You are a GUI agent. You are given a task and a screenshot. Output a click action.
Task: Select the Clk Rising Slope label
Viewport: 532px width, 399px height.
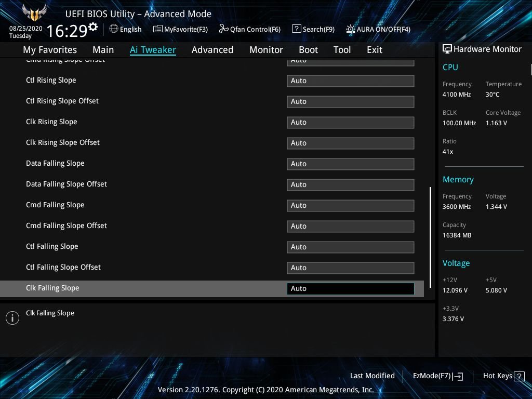point(51,122)
